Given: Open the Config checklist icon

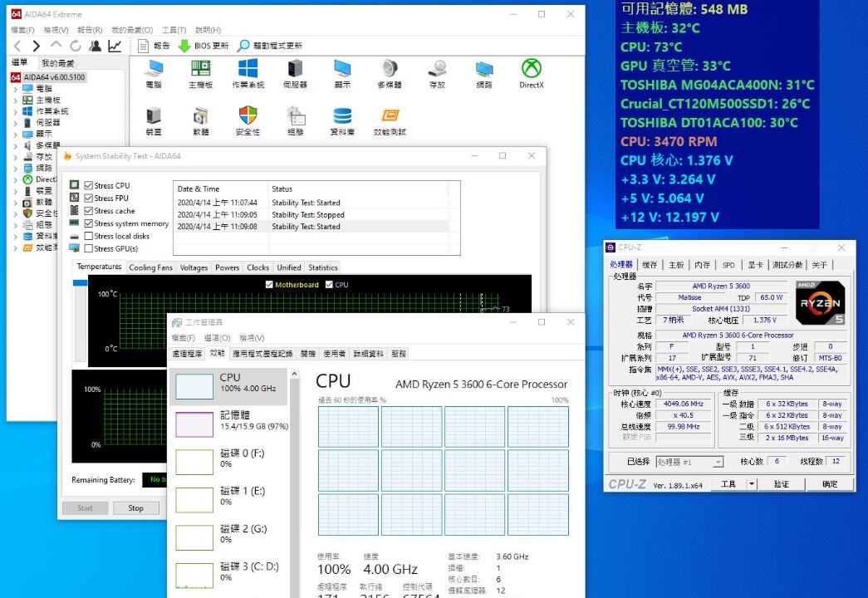Looking at the screenshot, I should (x=295, y=121).
